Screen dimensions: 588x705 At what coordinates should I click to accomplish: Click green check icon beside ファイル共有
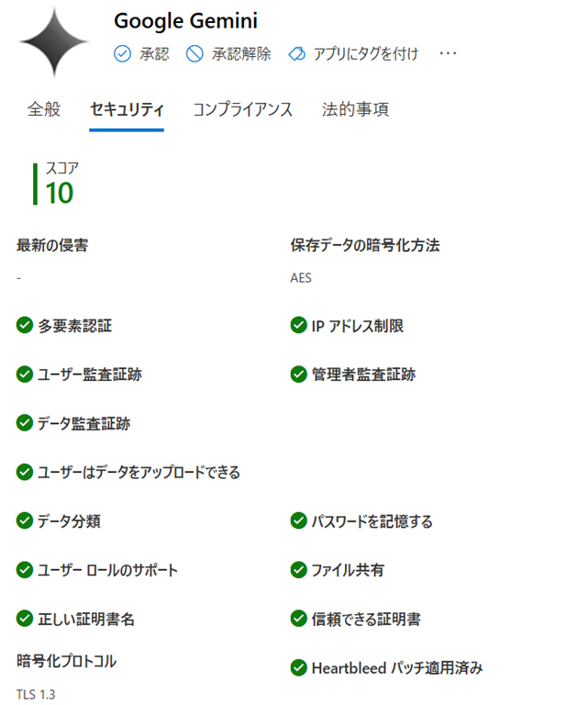point(298,570)
